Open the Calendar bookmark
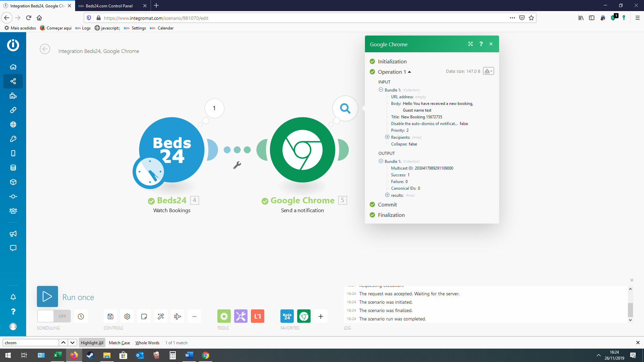 [162, 28]
